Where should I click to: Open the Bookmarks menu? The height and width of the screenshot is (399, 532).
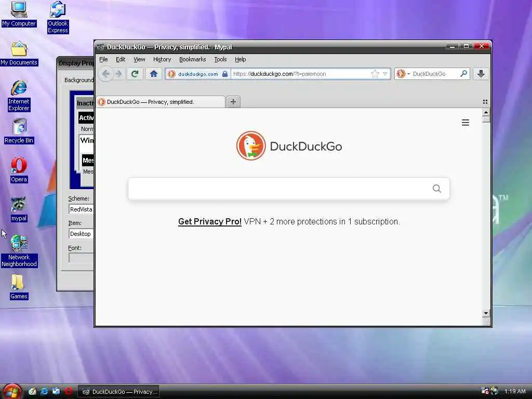pos(192,59)
